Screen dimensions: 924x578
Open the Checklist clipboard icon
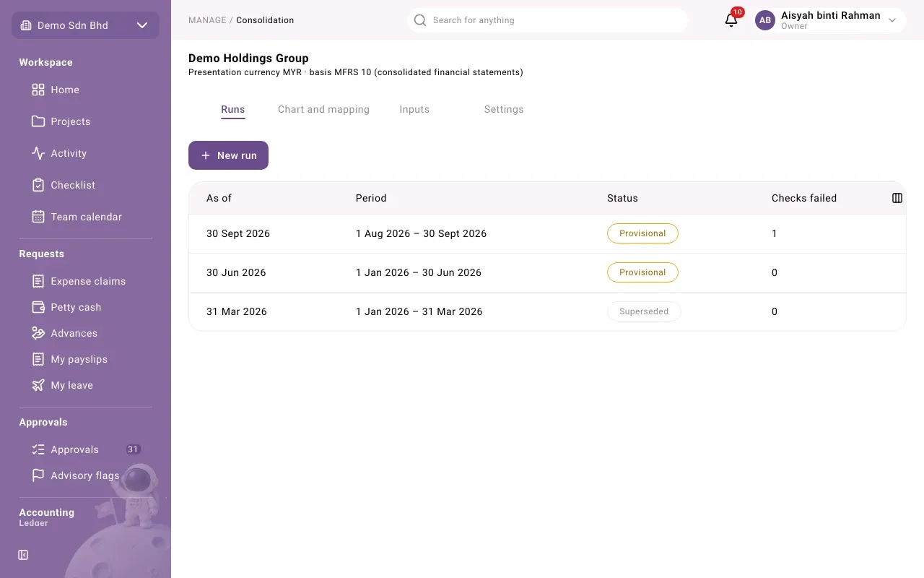tap(38, 185)
